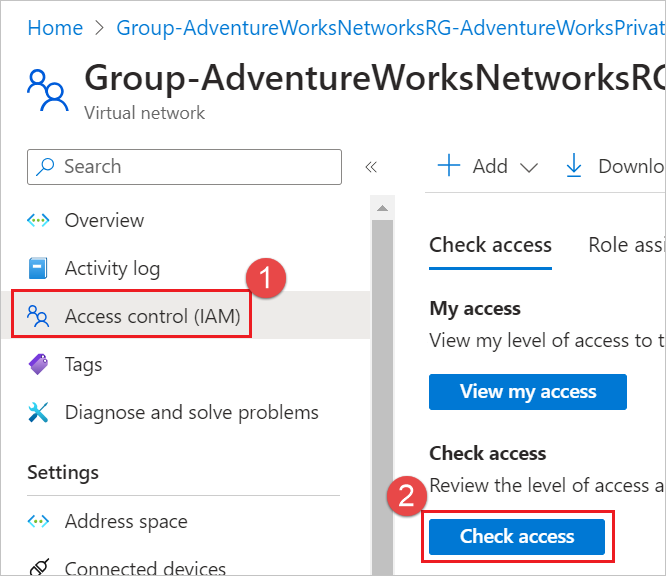This screenshot has width=666, height=576.
Task: Go to Home breadcrumb link
Action: pyautogui.click(x=55, y=28)
